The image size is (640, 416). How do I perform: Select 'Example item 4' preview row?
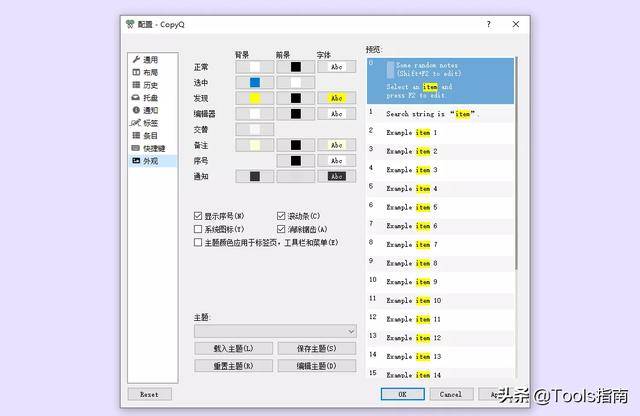click(x=440, y=189)
